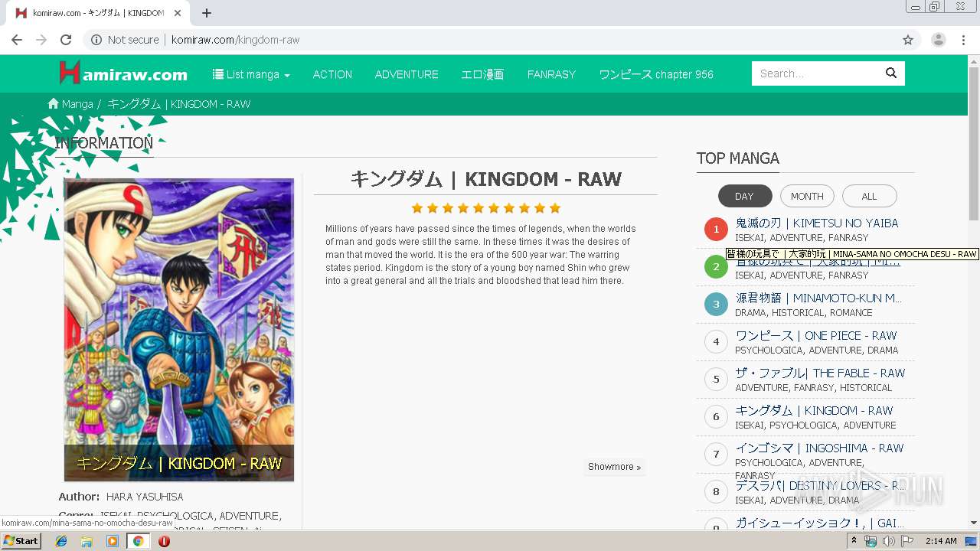Click red antivirus icon in taskbar

pos(164,541)
